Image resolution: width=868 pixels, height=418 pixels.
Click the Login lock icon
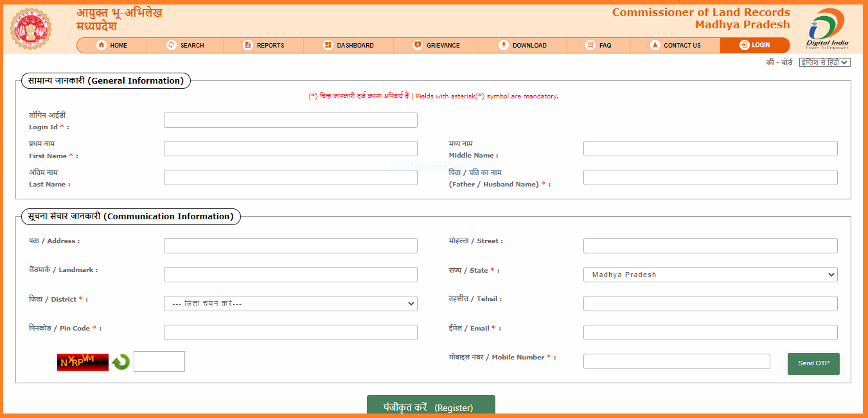click(x=744, y=45)
